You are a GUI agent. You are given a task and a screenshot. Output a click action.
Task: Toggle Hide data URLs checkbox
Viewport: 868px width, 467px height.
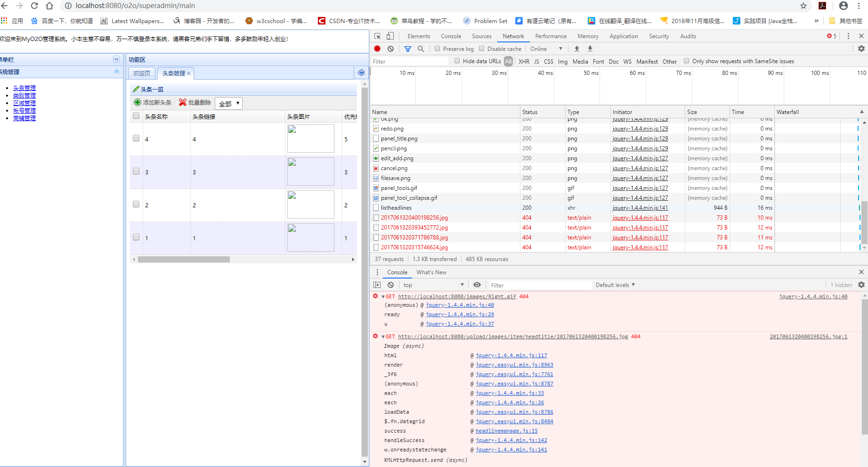click(x=457, y=61)
